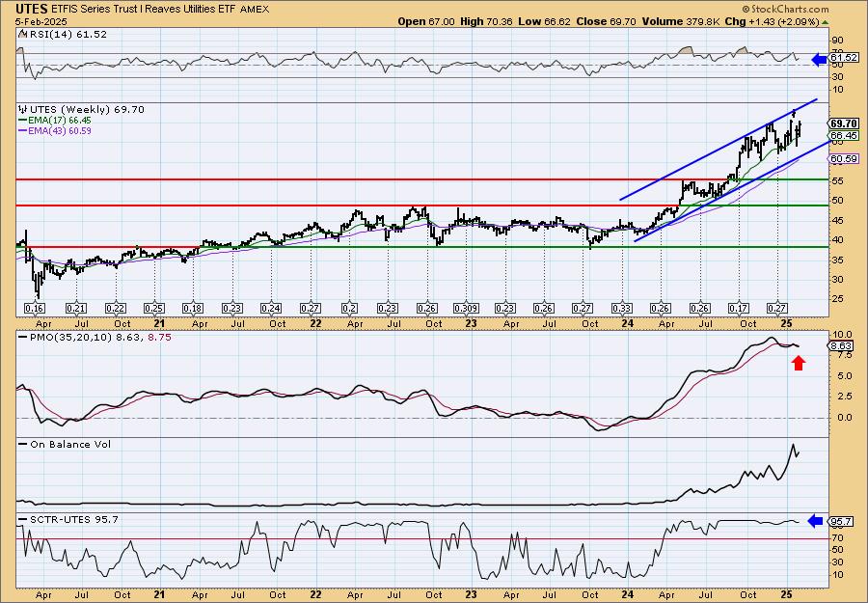Click the 25 level on the price axis
This screenshot has width=868, height=603.
click(836, 299)
